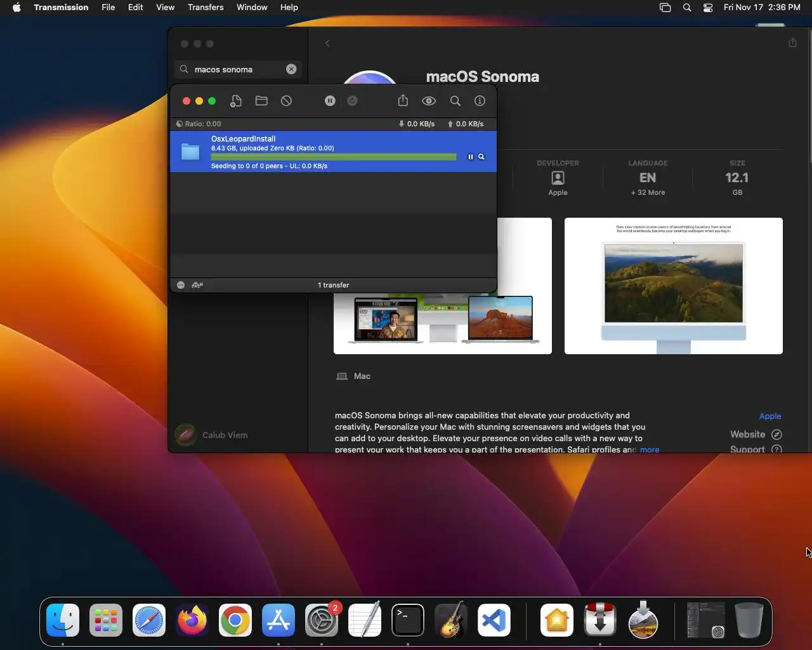Open Spotlight search in the menu bar
The width and height of the screenshot is (812, 650).
pos(687,8)
